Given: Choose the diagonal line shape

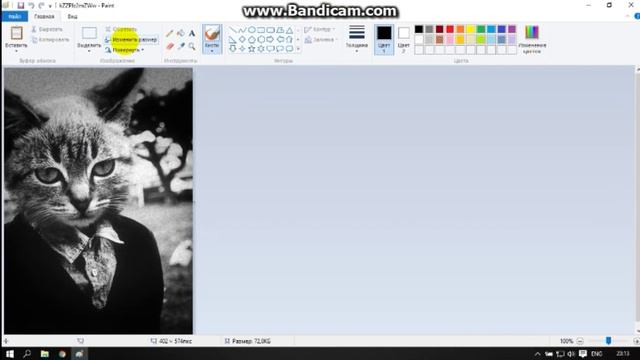Looking at the screenshot, I should coord(233,30).
